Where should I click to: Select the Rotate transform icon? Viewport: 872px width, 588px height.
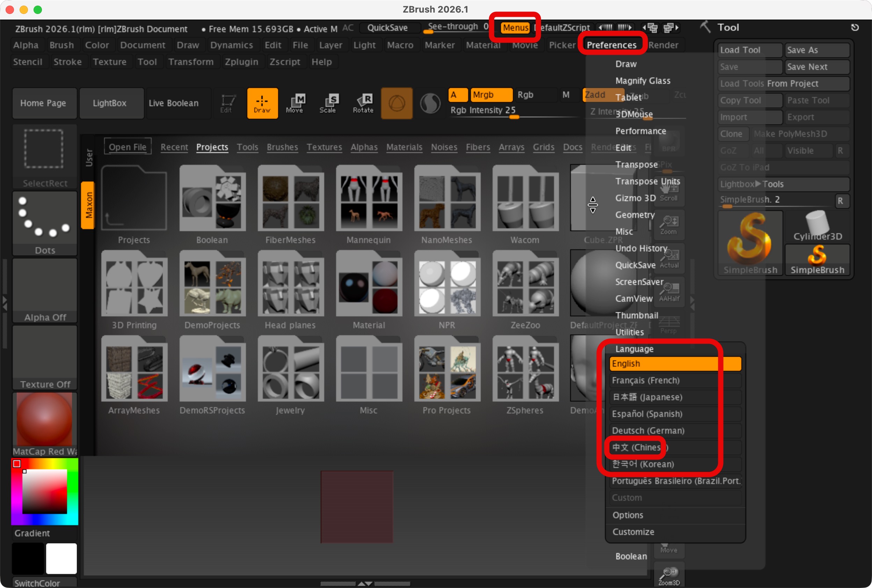pos(363,103)
